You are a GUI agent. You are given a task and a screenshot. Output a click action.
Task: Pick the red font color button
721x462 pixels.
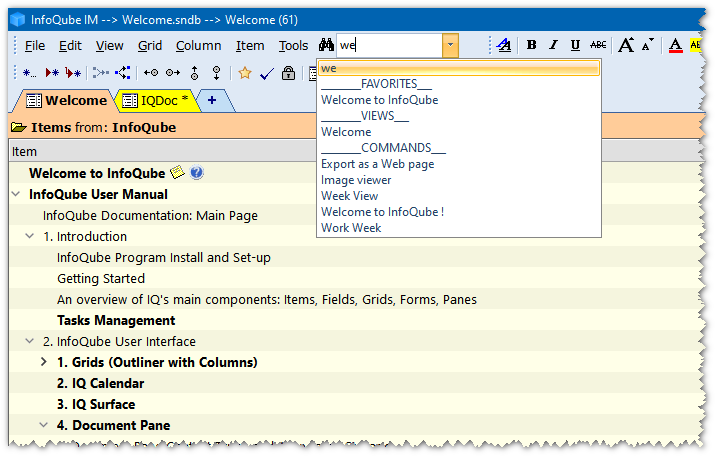[x=675, y=45]
